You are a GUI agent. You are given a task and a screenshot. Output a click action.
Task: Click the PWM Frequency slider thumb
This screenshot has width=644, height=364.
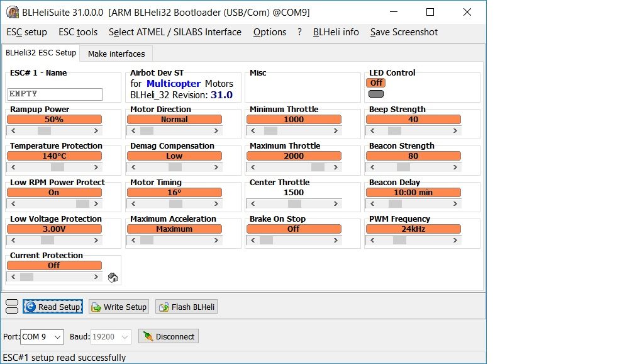pyautogui.click(x=399, y=241)
